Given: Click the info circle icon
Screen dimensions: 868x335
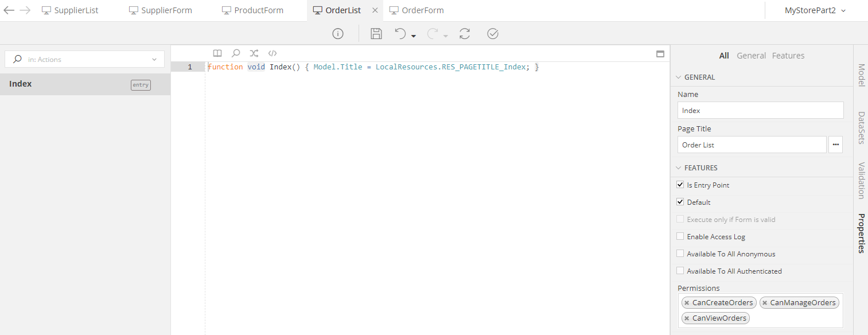Looking at the screenshot, I should [338, 34].
